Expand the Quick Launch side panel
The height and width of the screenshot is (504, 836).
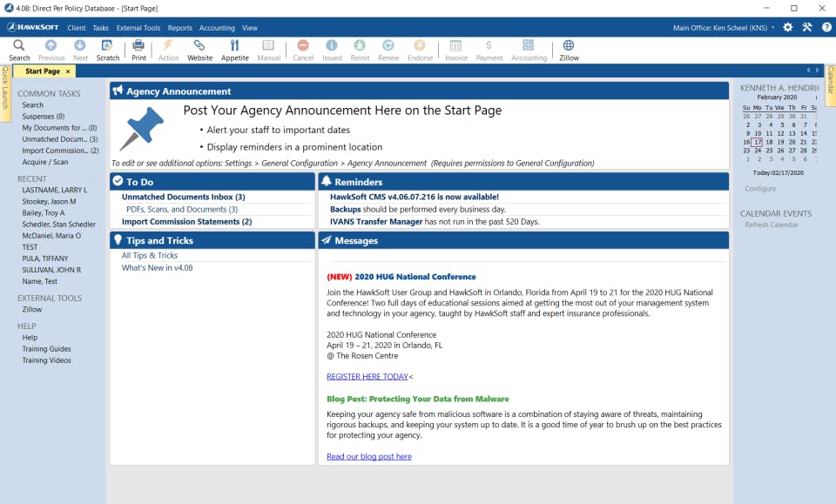click(5, 96)
